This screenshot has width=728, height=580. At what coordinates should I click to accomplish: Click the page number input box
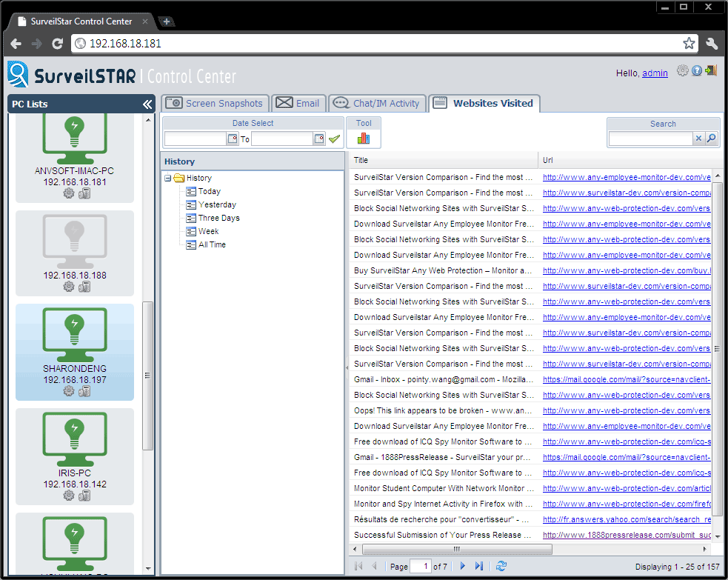421,566
